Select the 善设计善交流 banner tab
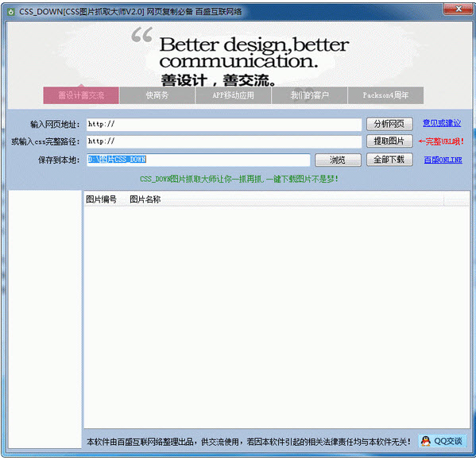 (81, 95)
